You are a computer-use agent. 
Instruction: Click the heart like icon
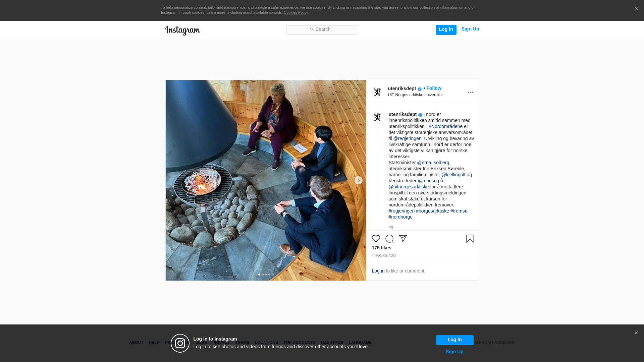coord(376,239)
